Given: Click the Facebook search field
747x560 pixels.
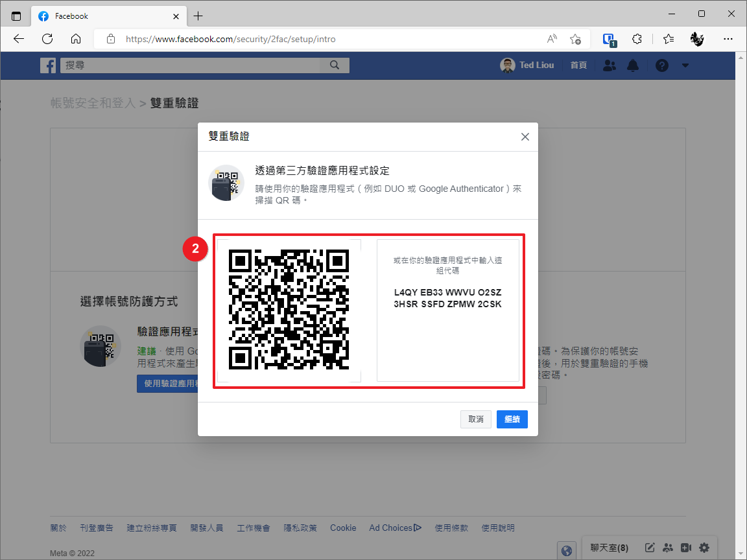Looking at the screenshot, I should pyautogui.click(x=191, y=65).
